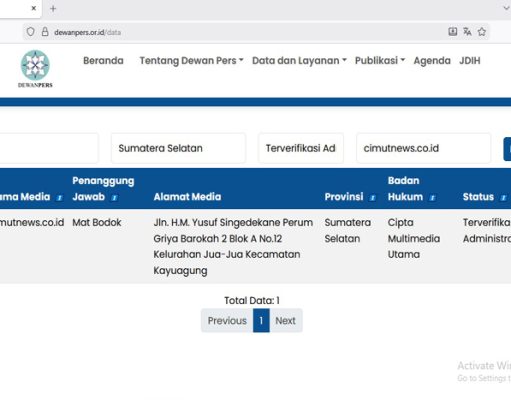Click the empty filter field on left
This screenshot has width=511, height=400.
pyautogui.click(x=49, y=148)
